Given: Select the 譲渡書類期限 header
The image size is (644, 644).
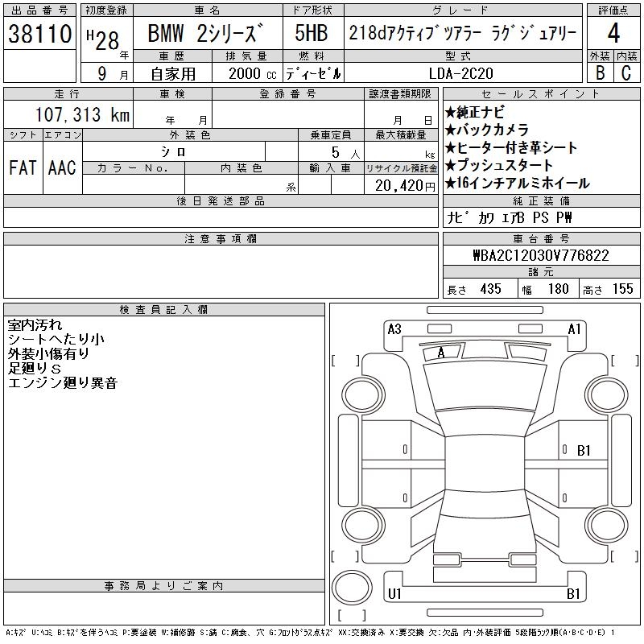Looking at the screenshot, I should 400,94.
